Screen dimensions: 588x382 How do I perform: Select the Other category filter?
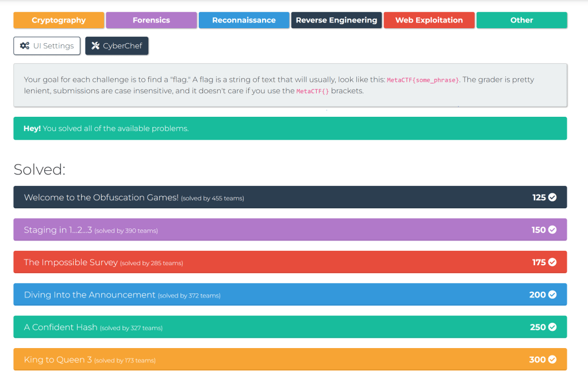521,20
